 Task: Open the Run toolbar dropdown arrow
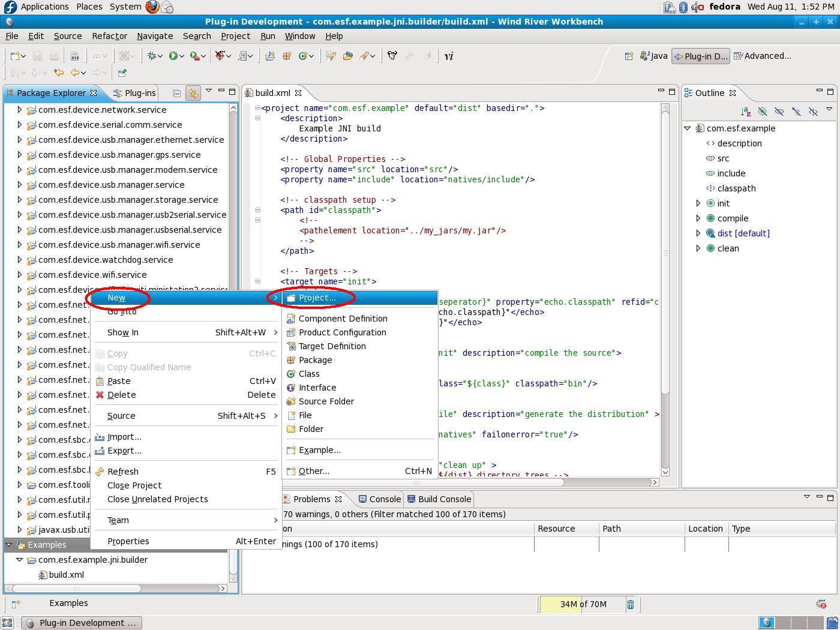(x=182, y=56)
